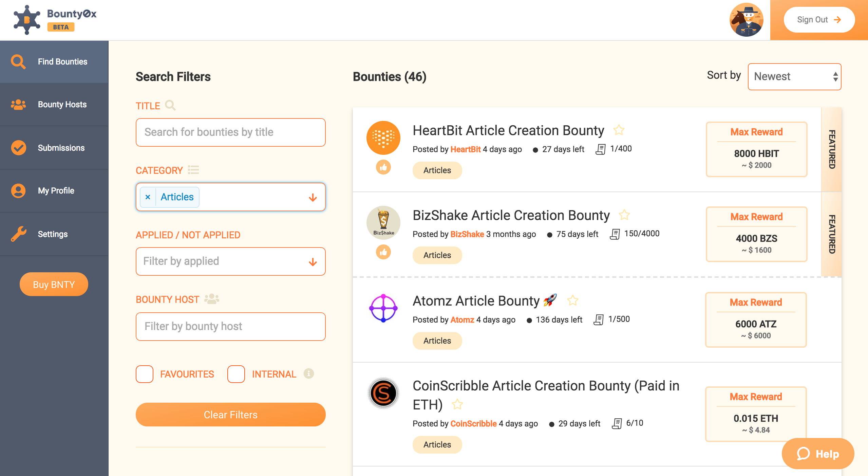This screenshot has height=476, width=868.
Task: Click the BizShake poster link
Action: [x=467, y=234]
